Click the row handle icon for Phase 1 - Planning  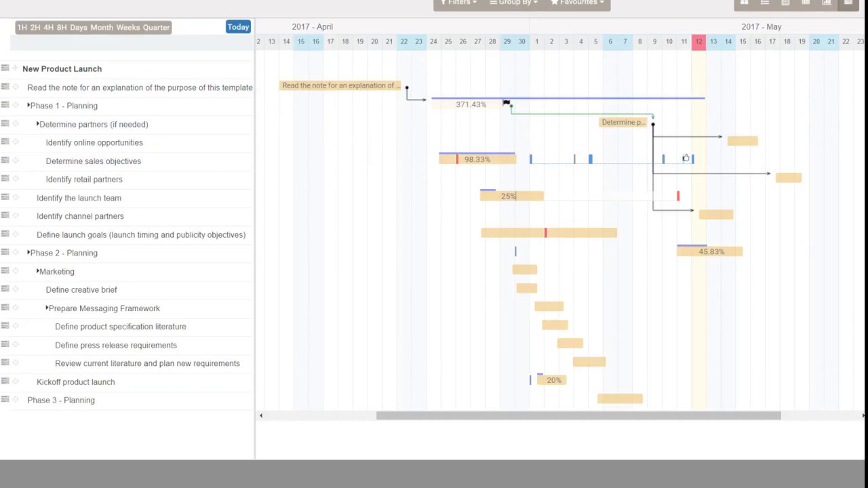click(x=5, y=105)
